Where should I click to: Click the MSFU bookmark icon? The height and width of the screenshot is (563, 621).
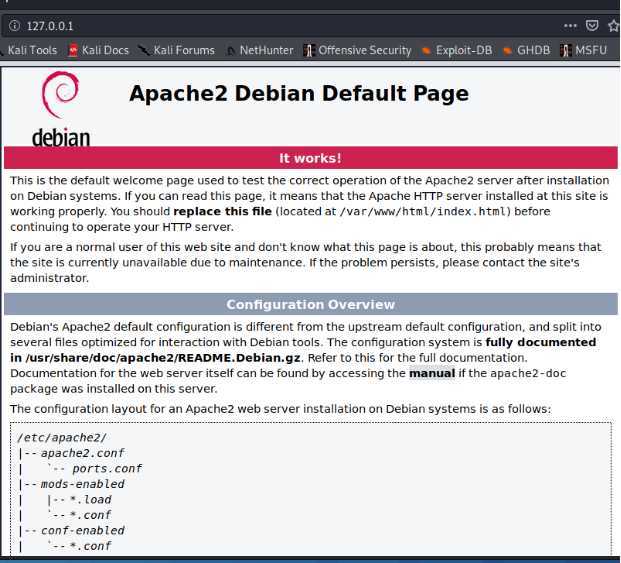pyautogui.click(x=566, y=50)
